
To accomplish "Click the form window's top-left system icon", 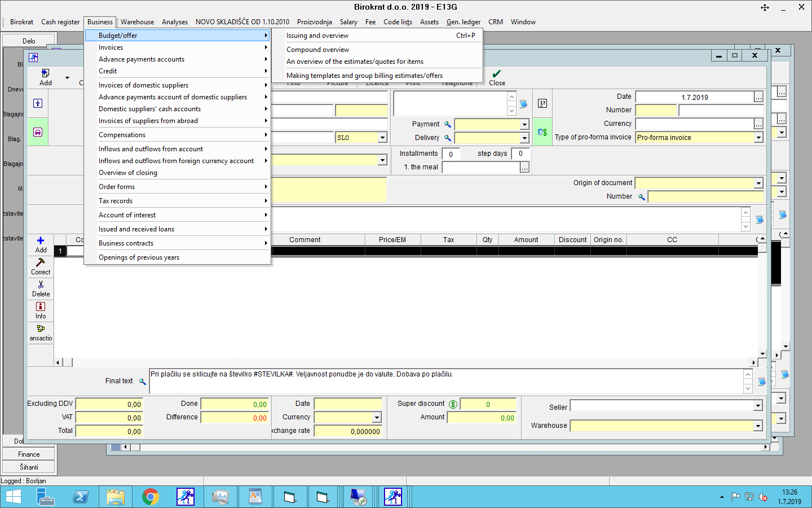I will pyautogui.click(x=34, y=58).
